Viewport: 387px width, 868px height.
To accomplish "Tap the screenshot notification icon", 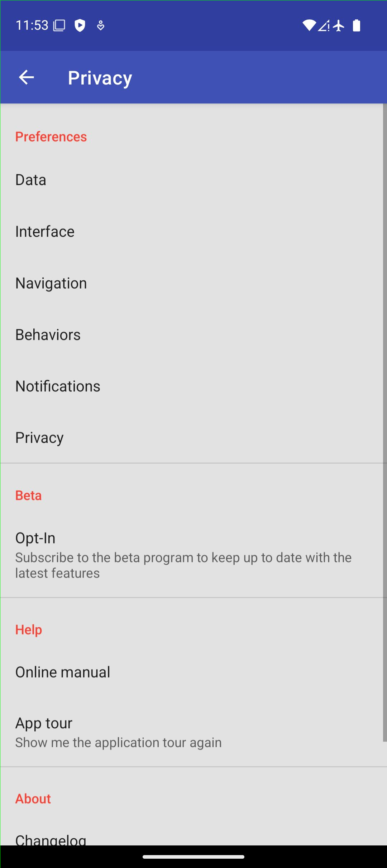I will click(x=59, y=25).
